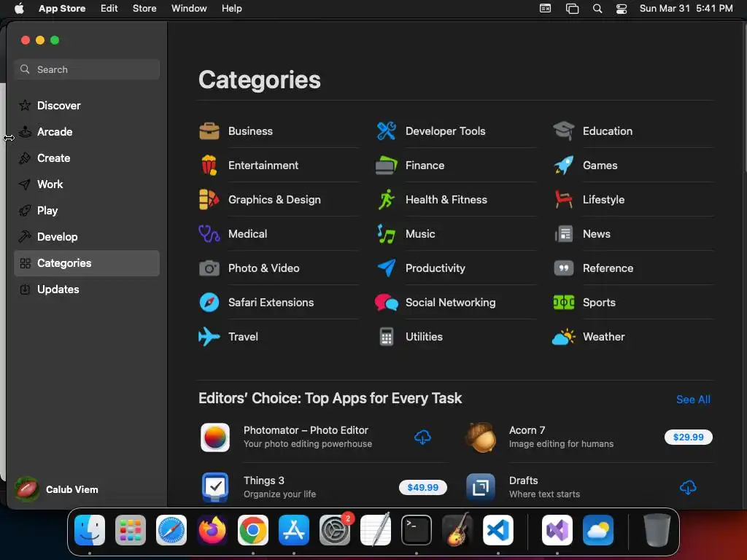Launch Safari from the Dock

171,530
